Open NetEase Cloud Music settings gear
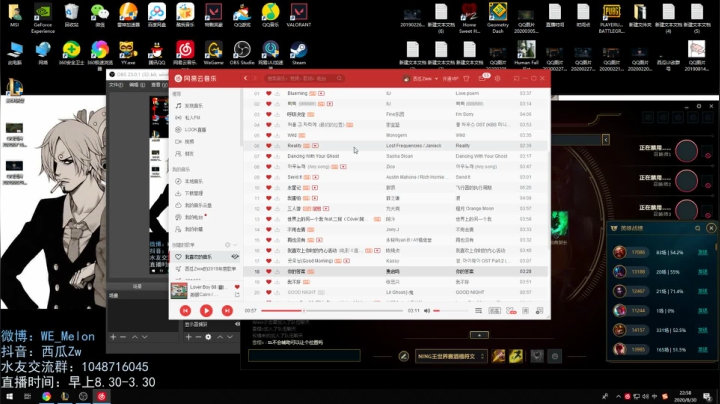 click(x=498, y=79)
